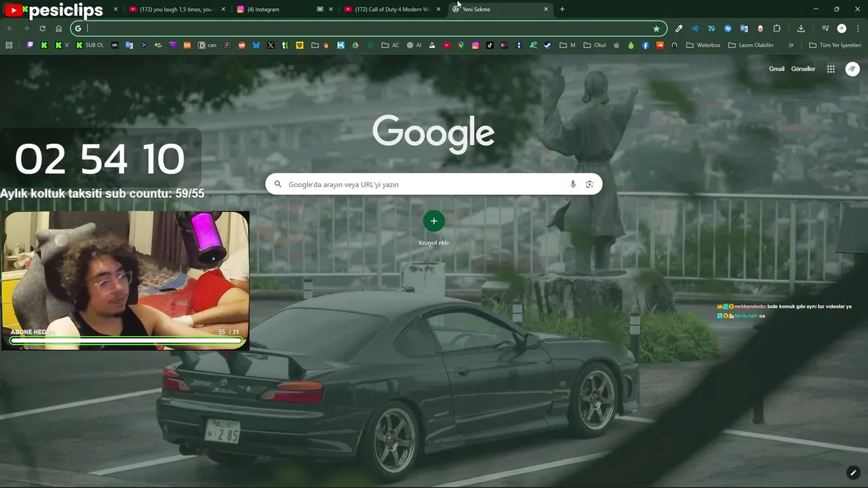Reload the current page

click(x=42, y=28)
